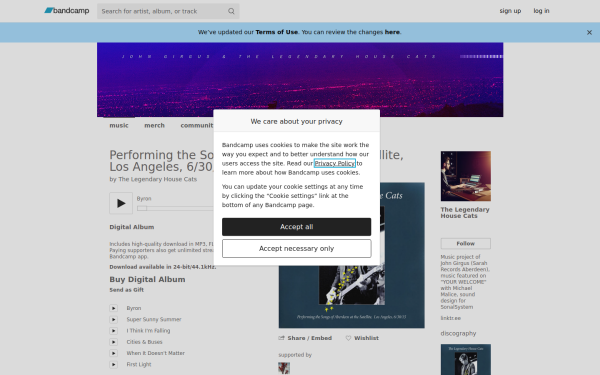Open the Privacy Policy link
Screen dimensions: 600x375
click(335, 163)
